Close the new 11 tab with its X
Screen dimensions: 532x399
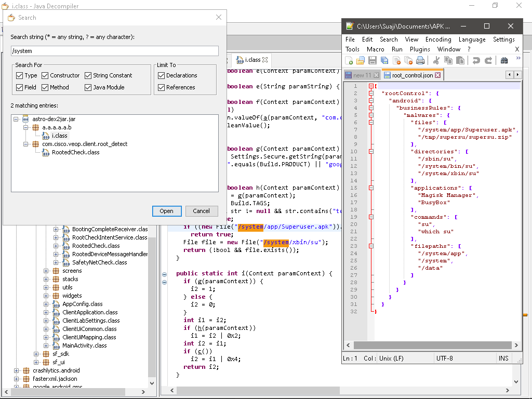tap(376, 75)
